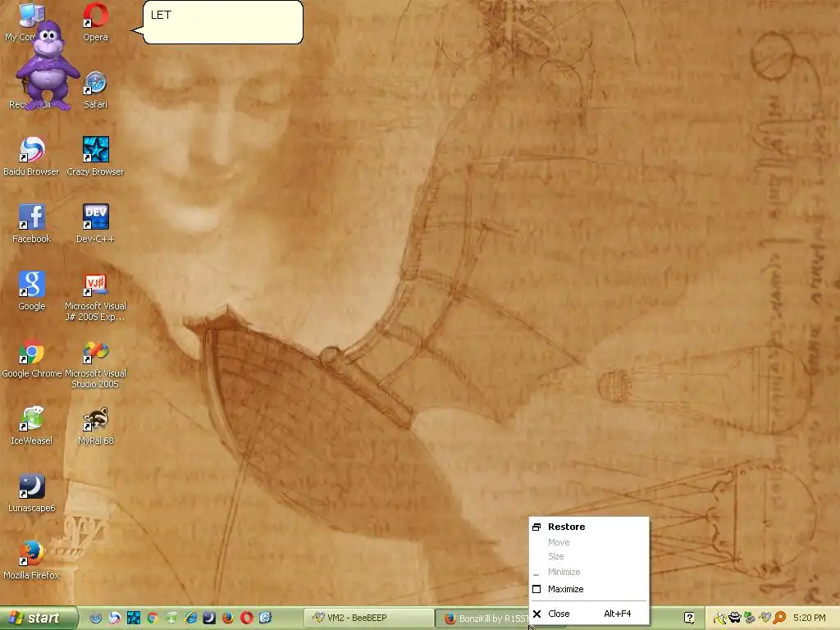
Task: Select the Lunascape6 desktop icon
Action: tap(32, 493)
